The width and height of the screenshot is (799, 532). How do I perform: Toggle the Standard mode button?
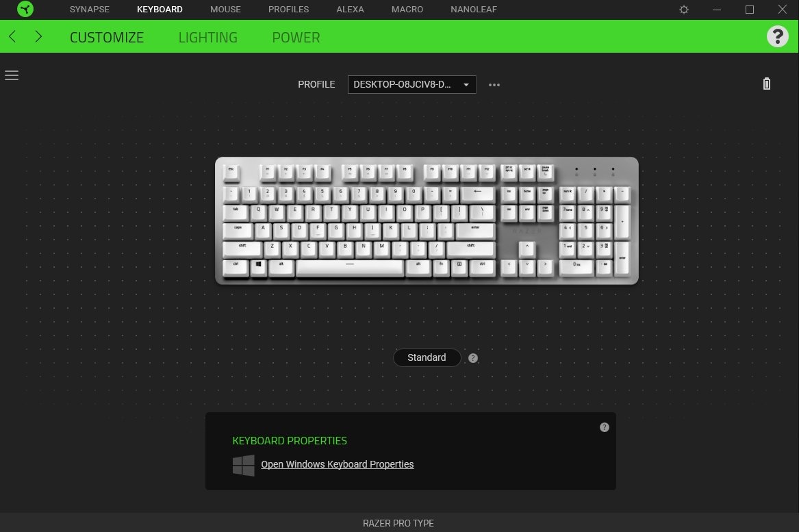pos(427,357)
